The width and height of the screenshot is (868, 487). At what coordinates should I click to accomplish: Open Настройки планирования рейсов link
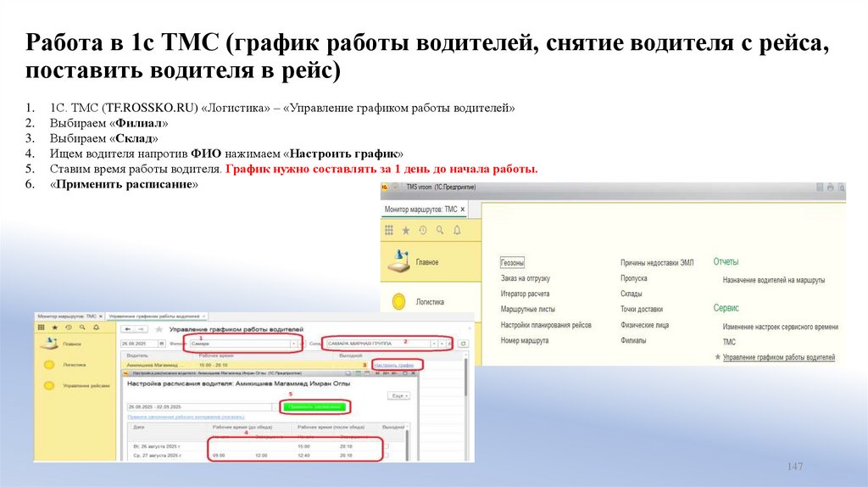coord(546,325)
